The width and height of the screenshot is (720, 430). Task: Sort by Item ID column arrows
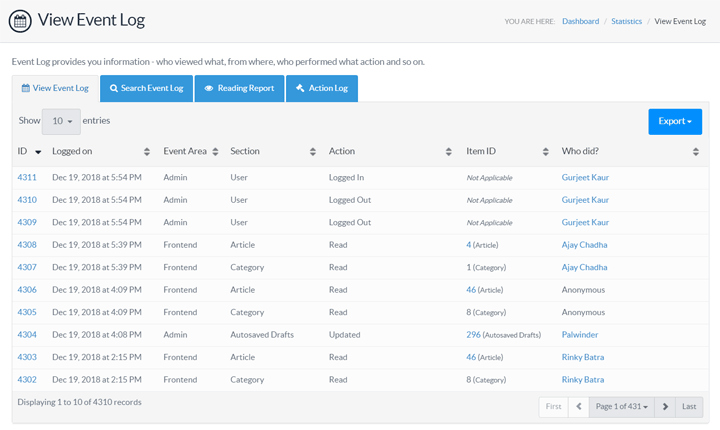click(x=546, y=152)
